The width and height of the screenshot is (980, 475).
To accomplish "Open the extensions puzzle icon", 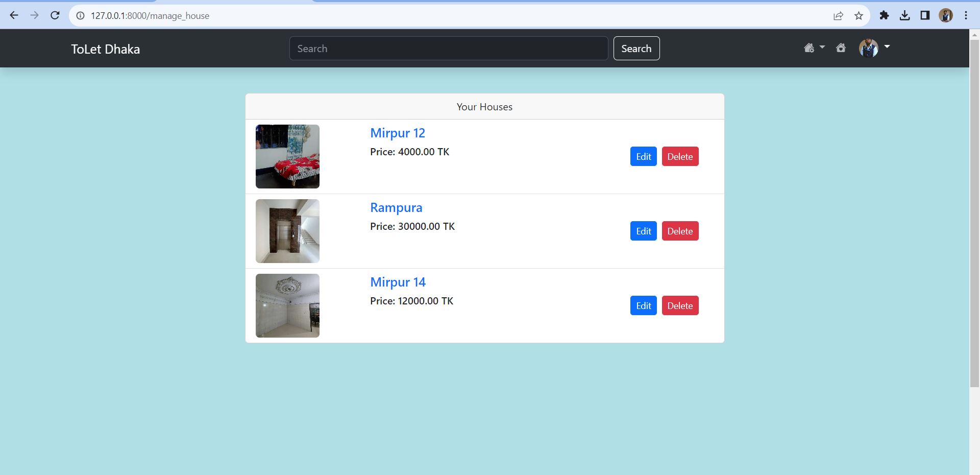I will click(x=885, y=16).
